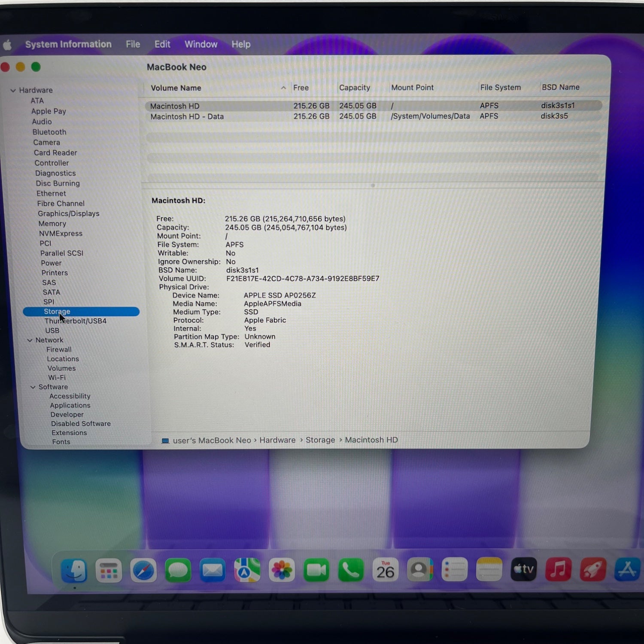The image size is (644, 644).
Task: Select ATA in the sidebar
Action: point(37,101)
